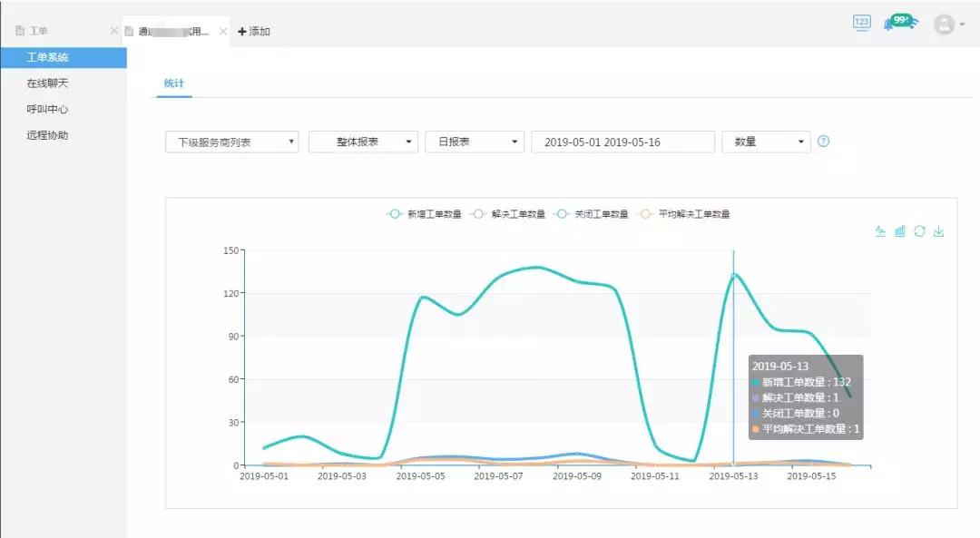Open the 整体报表 dropdown
This screenshot has width=980, height=538.
(363, 142)
